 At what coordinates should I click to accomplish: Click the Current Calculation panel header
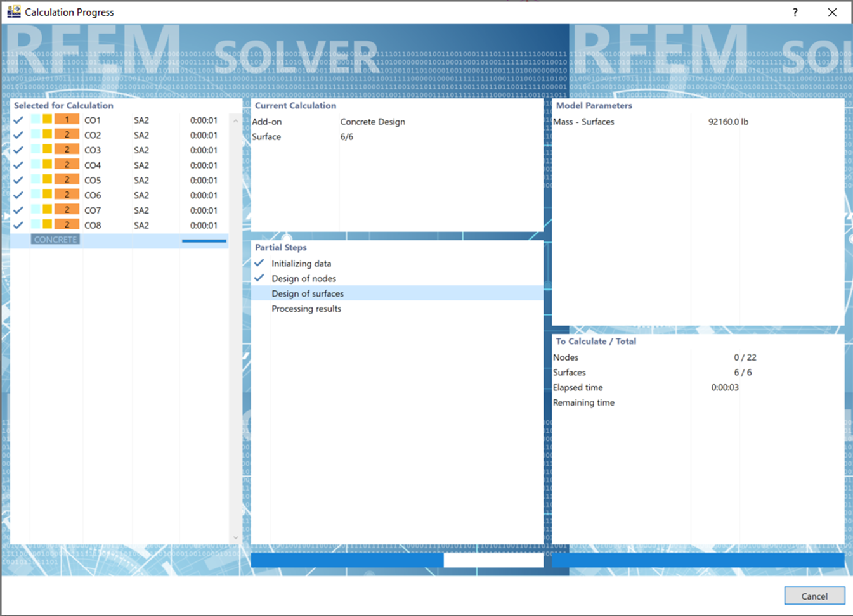(296, 106)
